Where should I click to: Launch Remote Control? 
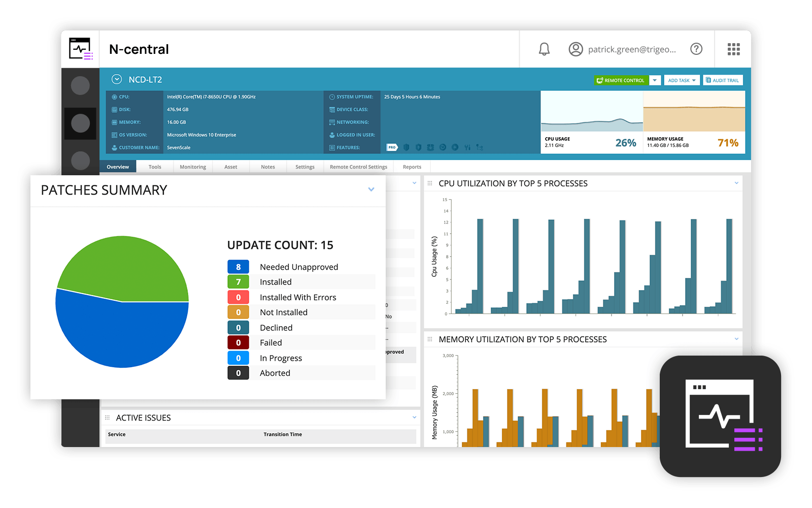tap(621, 80)
